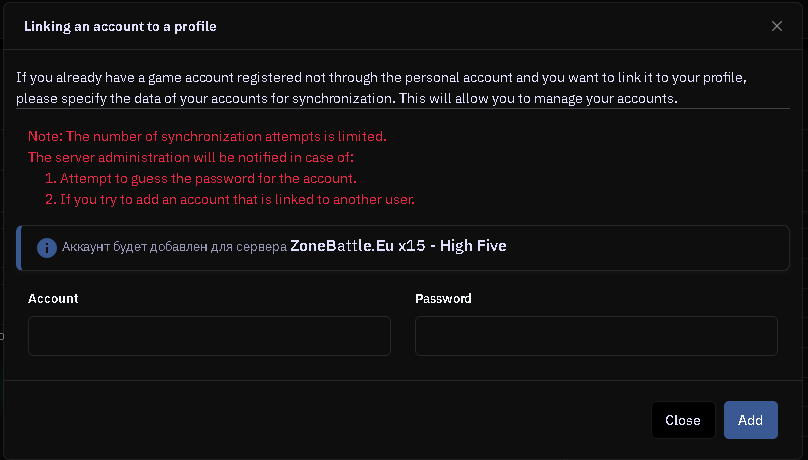Screen dimensions: 808x460
Task: Click empty space right of the server name in the banner
Action: [650, 247]
